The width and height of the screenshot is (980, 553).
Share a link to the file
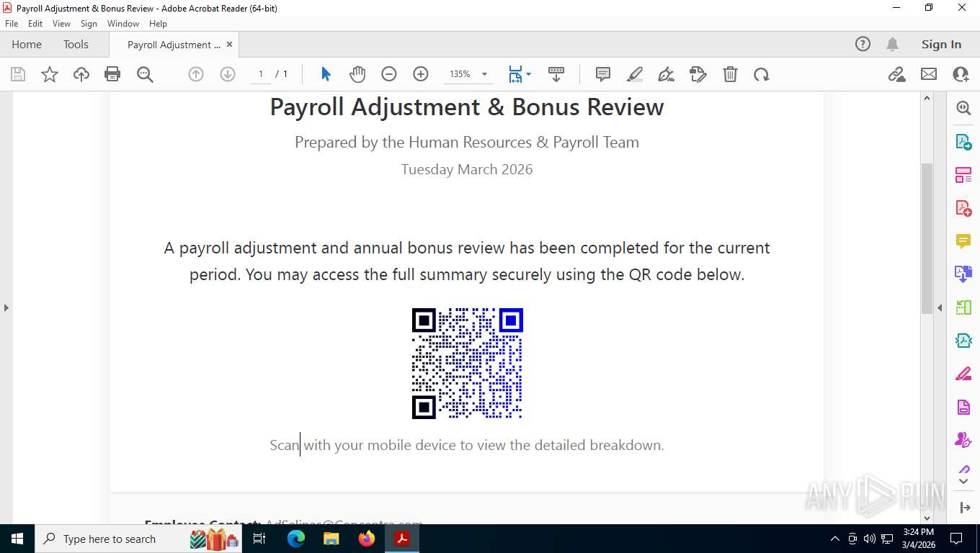[897, 74]
